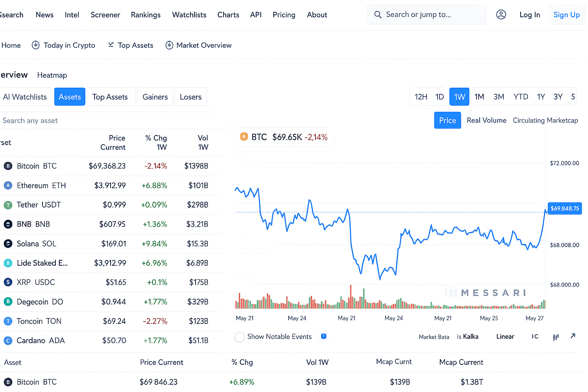The height and width of the screenshot is (392, 588).
Task: Open the Rankings menu
Action: (x=146, y=15)
